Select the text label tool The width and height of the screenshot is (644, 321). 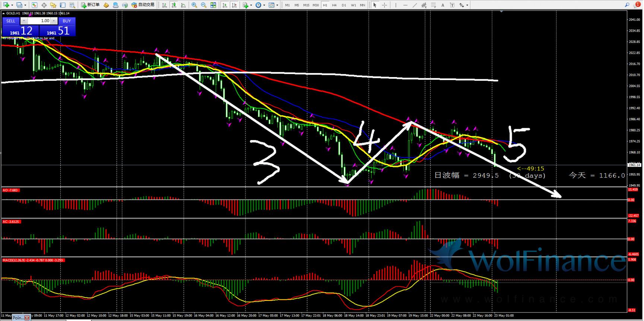(x=452, y=5)
